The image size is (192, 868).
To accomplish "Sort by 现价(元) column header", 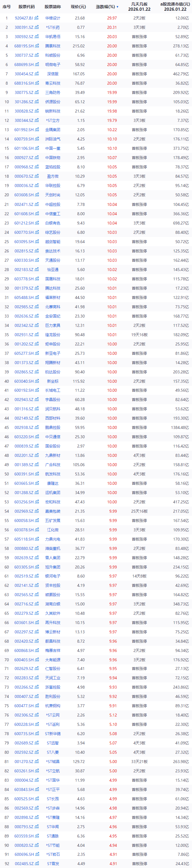I will click(78, 7).
